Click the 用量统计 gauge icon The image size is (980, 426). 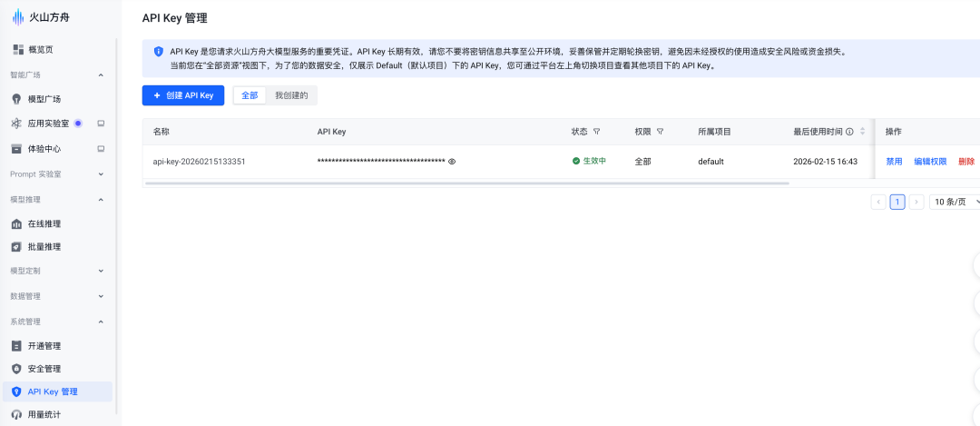[x=17, y=414]
